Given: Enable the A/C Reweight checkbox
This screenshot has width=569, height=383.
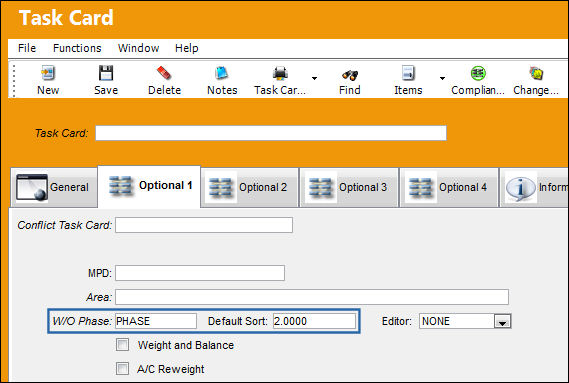Looking at the screenshot, I should tap(122, 368).
